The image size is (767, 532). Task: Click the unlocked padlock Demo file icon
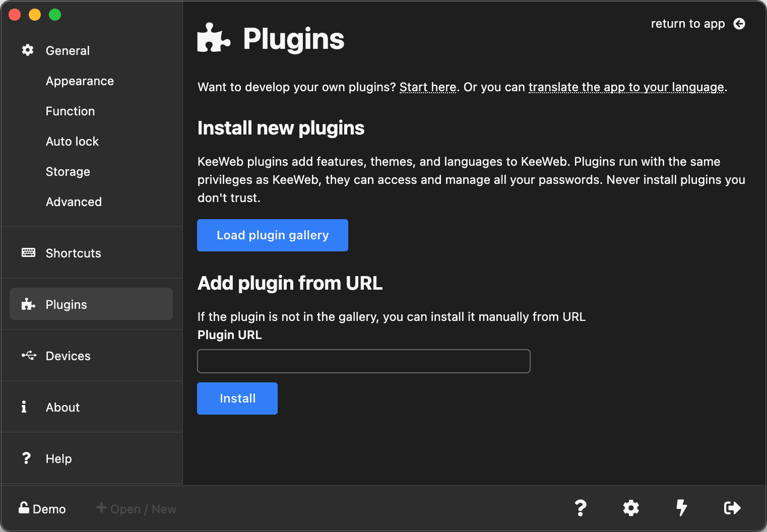pos(24,508)
